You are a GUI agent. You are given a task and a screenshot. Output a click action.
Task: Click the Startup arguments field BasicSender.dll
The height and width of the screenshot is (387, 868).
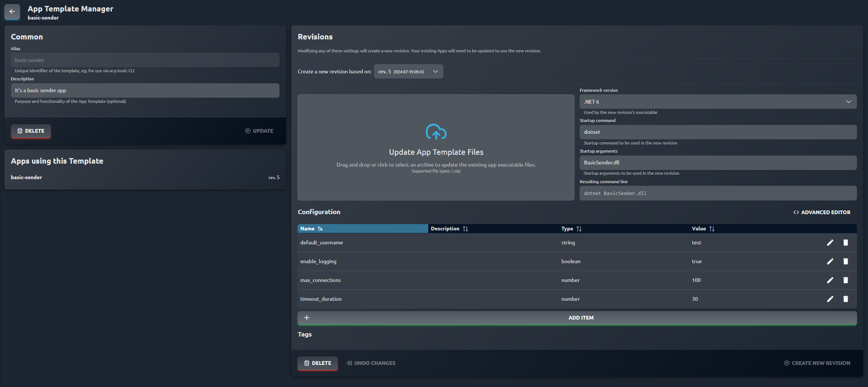[x=718, y=163]
